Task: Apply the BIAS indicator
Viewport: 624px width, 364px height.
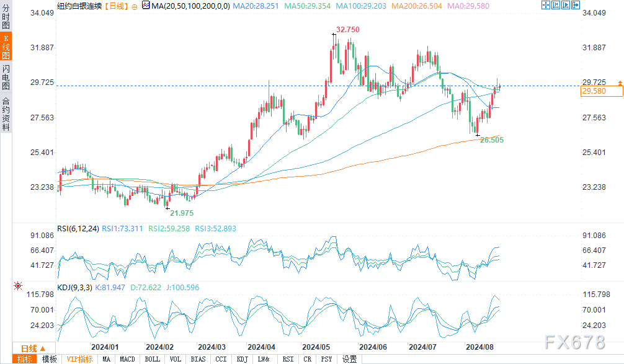Action: (x=198, y=359)
